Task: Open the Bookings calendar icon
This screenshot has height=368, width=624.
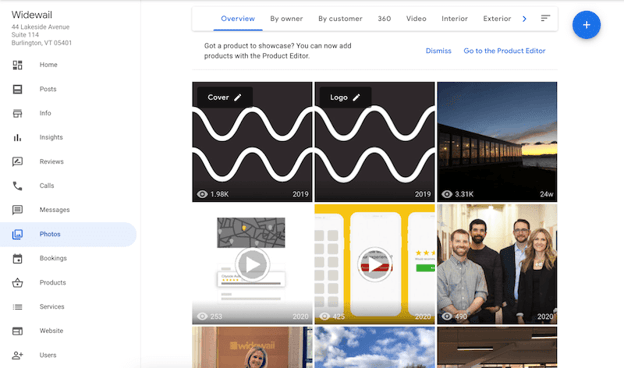Action: (x=18, y=259)
